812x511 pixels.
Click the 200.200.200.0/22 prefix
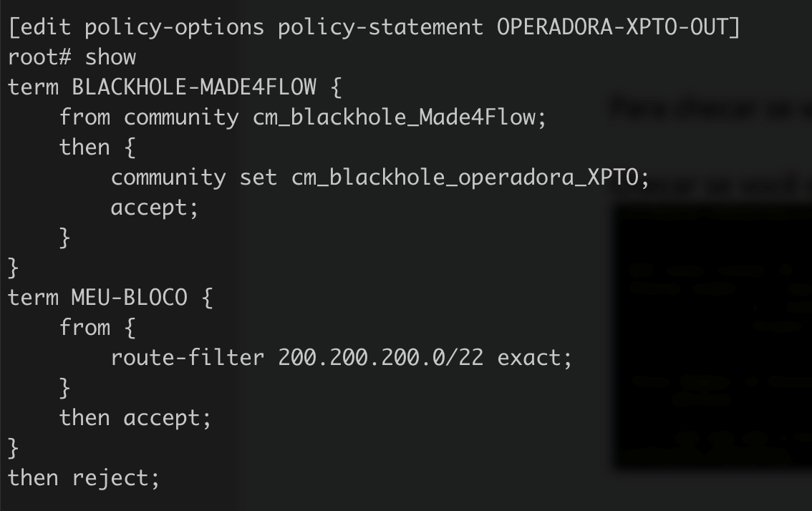click(x=380, y=357)
